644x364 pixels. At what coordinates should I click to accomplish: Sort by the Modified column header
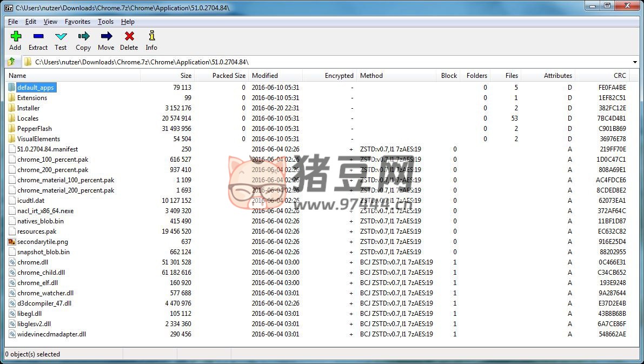pos(265,76)
